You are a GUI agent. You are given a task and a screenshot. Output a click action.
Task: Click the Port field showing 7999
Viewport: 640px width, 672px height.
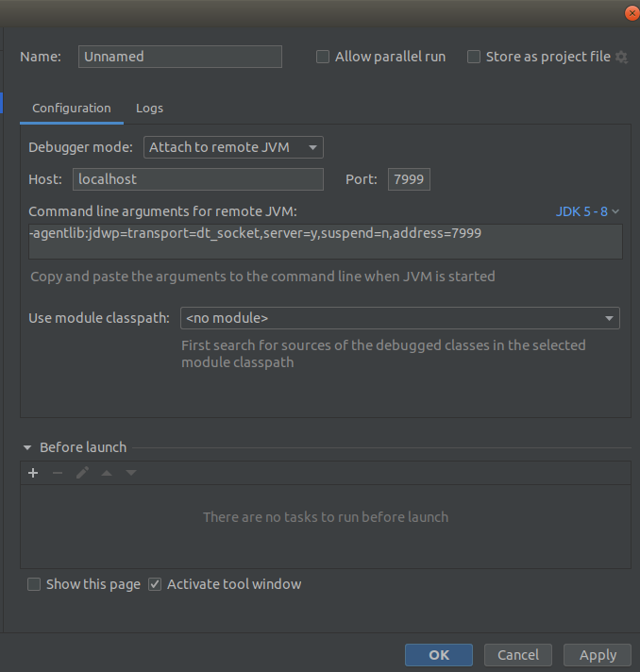point(409,179)
